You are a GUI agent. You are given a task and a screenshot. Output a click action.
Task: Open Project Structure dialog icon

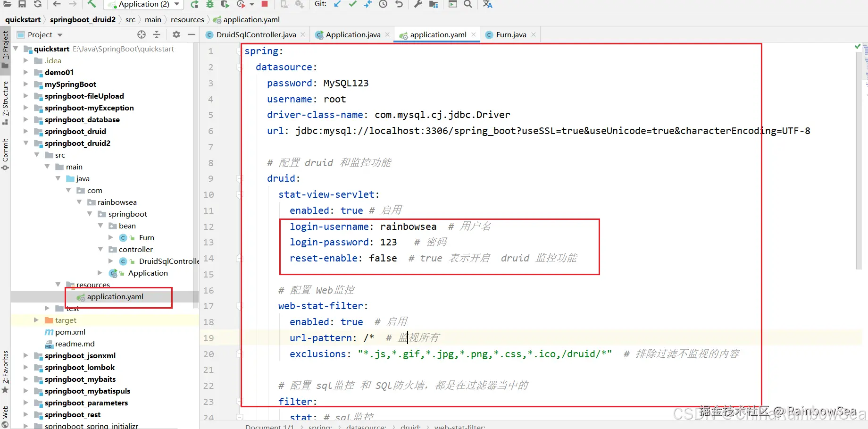pos(434,4)
